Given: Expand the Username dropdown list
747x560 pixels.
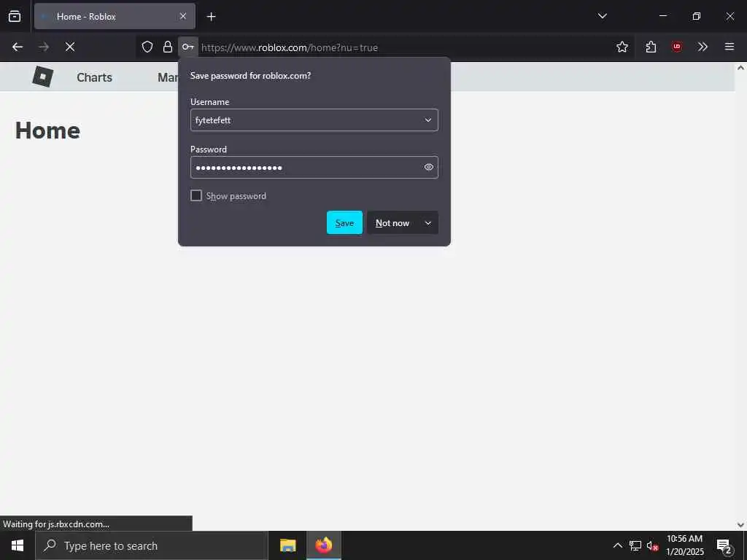Looking at the screenshot, I should 427,120.
